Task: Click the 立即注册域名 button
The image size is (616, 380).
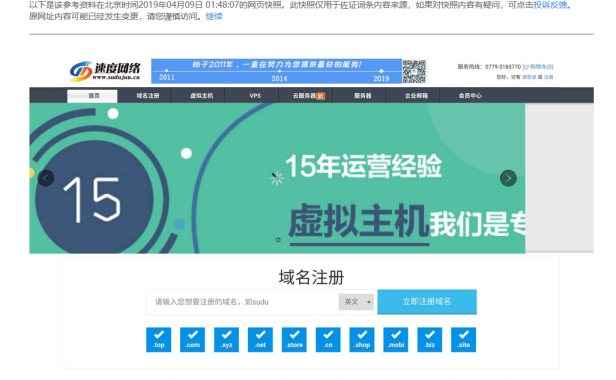Action: (x=427, y=302)
